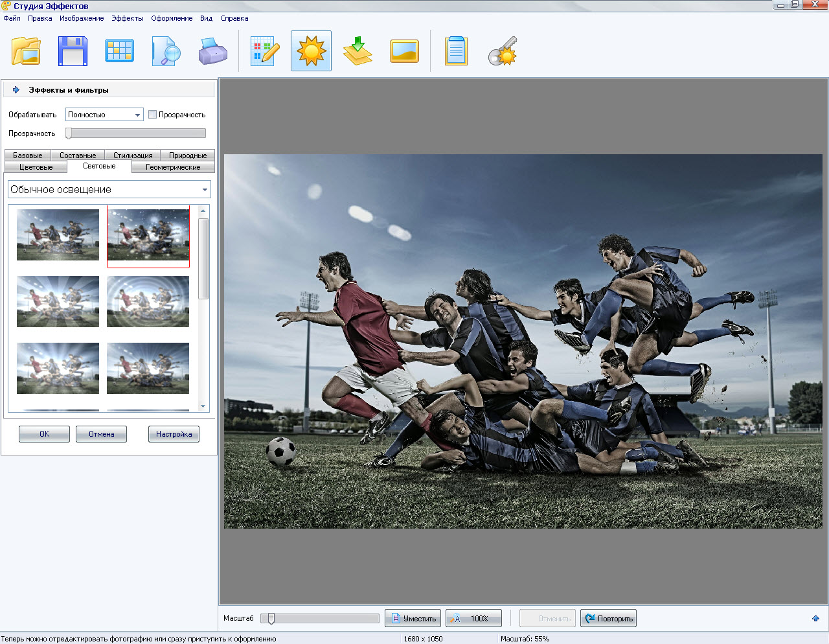Switch to the Геометрические tab
Image resolution: width=829 pixels, height=644 pixels.
(x=173, y=167)
